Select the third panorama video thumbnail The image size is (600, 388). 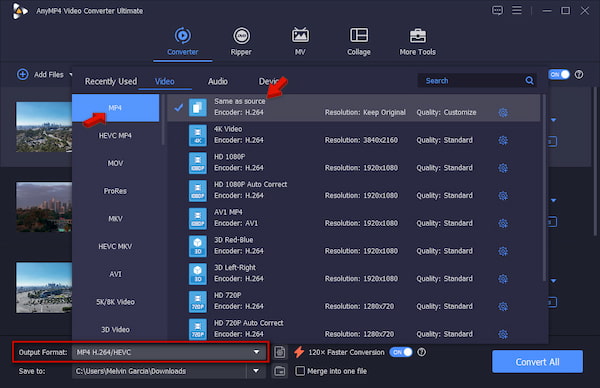tap(44, 287)
